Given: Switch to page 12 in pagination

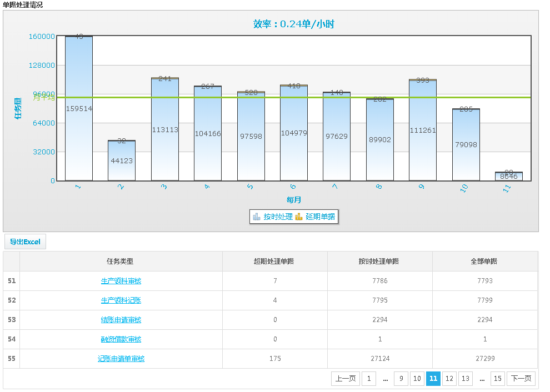Looking at the screenshot, I should click(449, 379).
